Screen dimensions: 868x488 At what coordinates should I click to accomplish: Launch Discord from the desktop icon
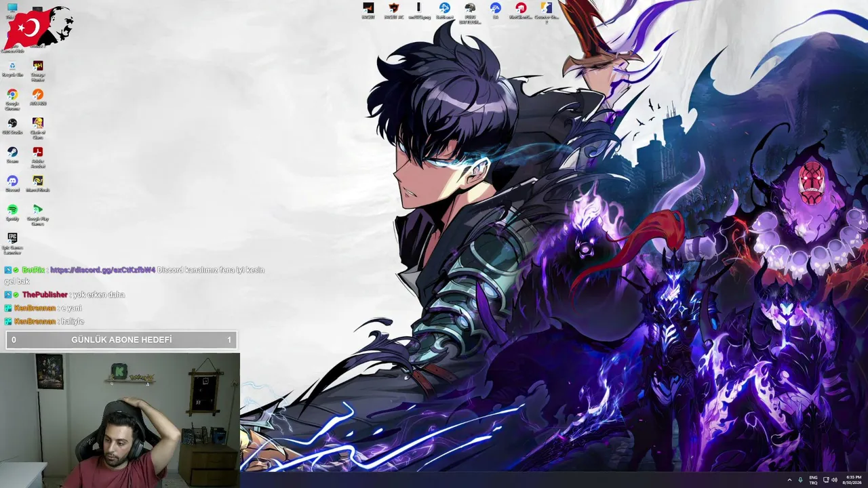(12, 184)
